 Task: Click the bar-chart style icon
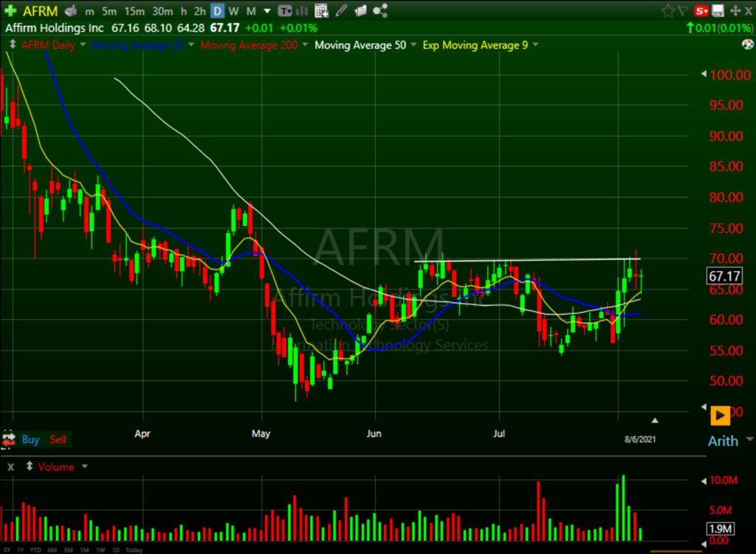coord(302,10)
